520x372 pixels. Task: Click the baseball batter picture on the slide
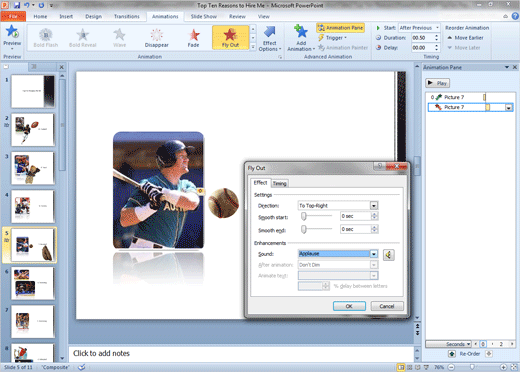click(x=158, y=190)
